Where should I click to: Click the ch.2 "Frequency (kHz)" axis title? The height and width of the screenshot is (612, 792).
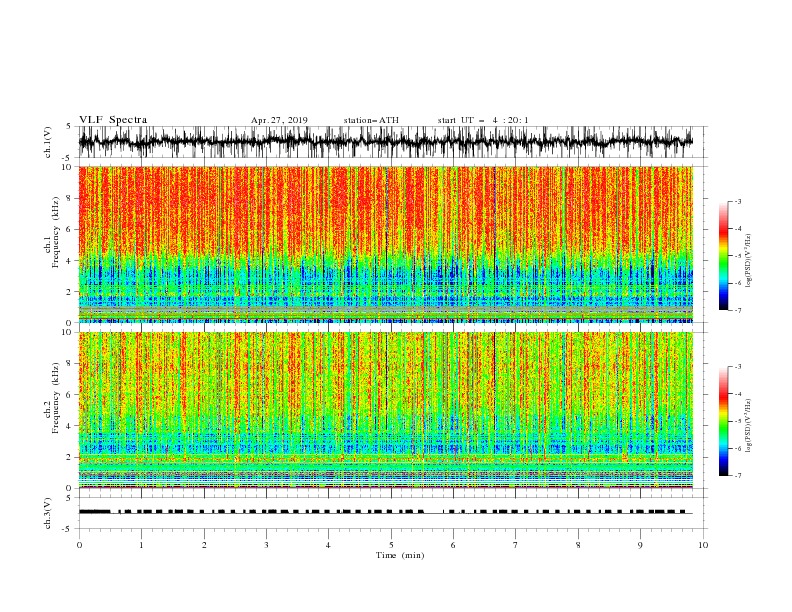(x=56, y=398)
